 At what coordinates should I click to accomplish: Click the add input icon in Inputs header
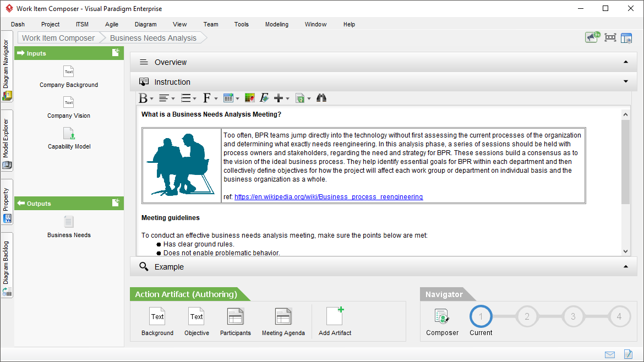(x=116, y=52)
